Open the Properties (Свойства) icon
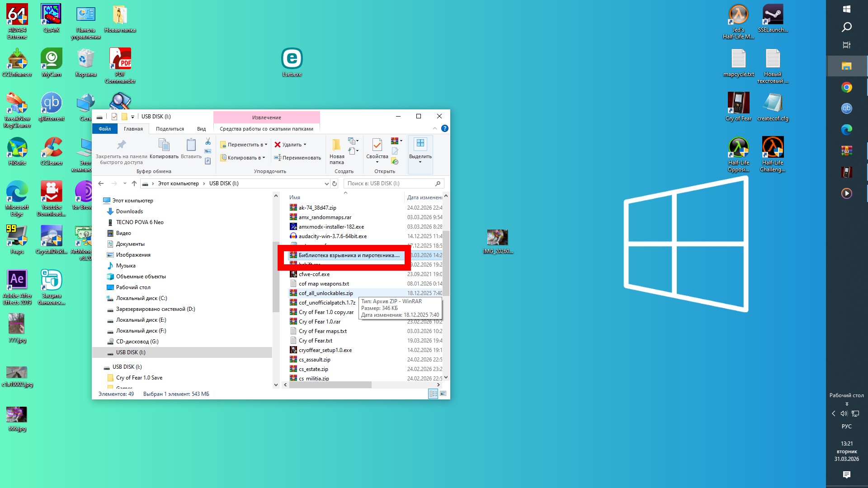 tap(377, 149)
